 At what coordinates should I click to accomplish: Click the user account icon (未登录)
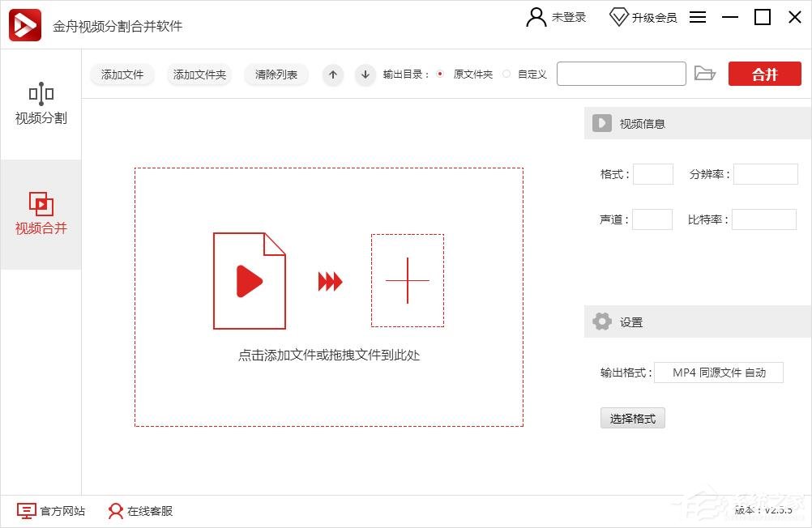tap(536, 17)
